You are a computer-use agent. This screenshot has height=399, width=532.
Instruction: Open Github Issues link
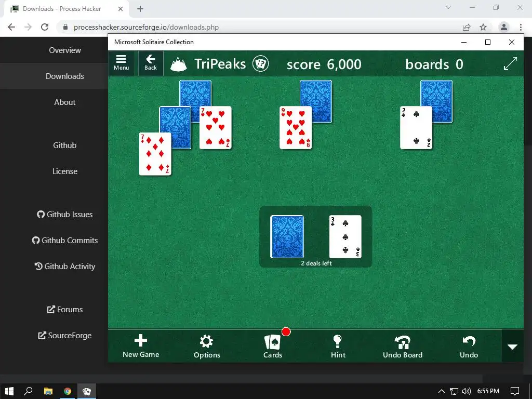(x=65, y=215)
